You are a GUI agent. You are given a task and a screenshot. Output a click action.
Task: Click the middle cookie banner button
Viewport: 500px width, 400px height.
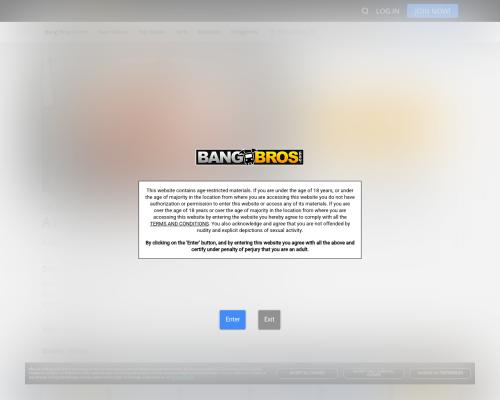coord(373,373)
